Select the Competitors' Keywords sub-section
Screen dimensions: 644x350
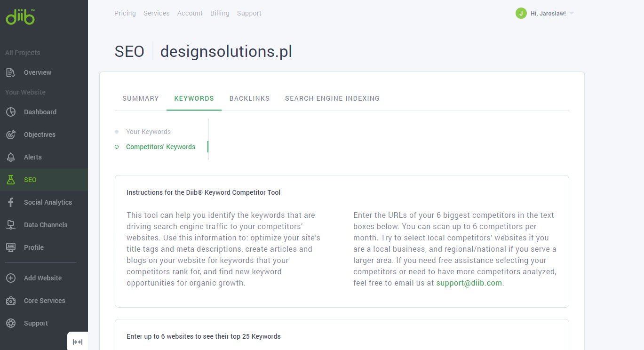tap(160, 147)
